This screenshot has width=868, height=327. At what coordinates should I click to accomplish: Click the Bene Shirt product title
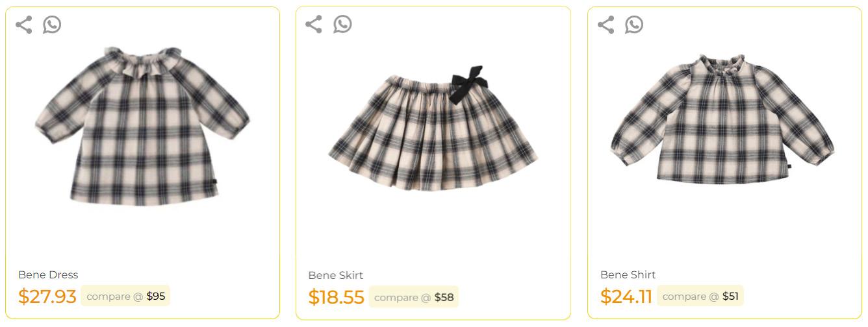click(x=628, y=274)
